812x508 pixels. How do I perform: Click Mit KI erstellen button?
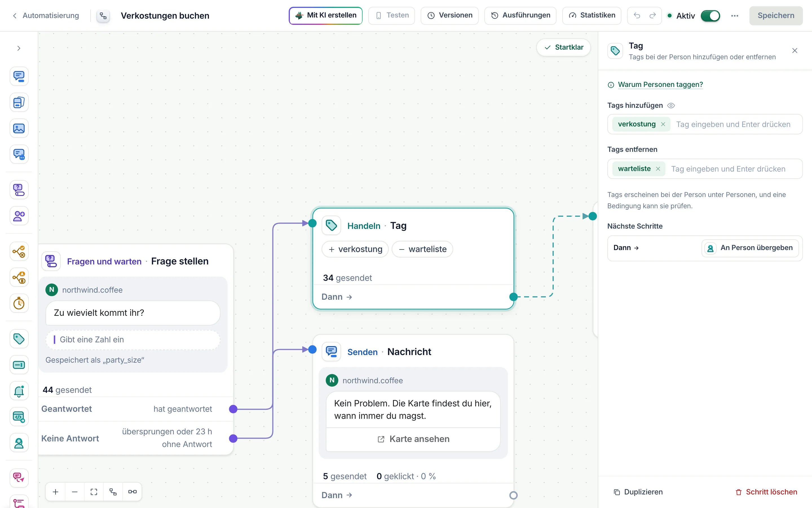[325, 16]
